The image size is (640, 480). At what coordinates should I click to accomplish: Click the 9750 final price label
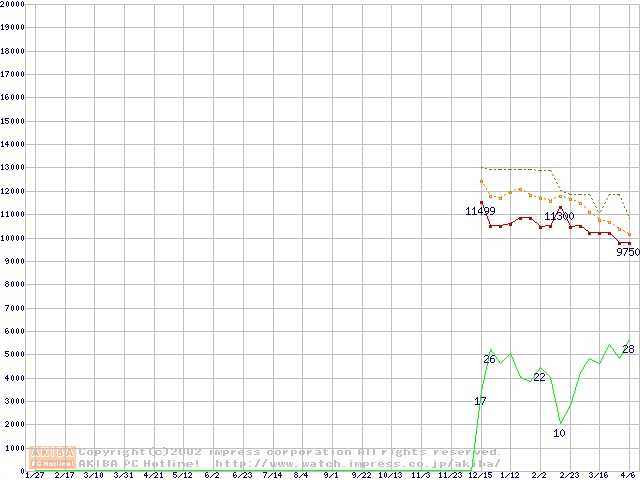coord(627,253)
